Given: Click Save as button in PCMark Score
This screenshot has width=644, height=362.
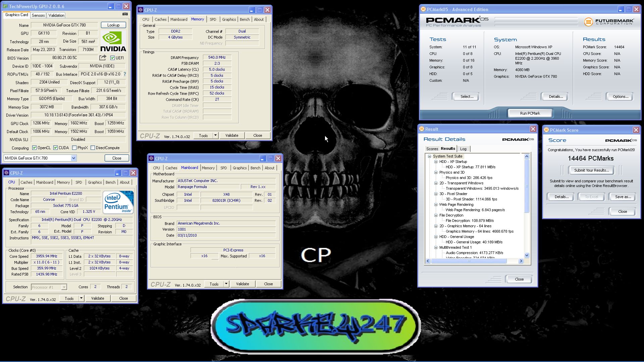Looking at the screenshot, I should tap(623, 197).
